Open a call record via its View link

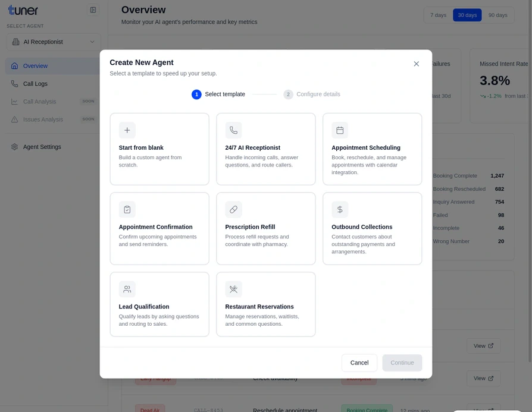(483, 345)
